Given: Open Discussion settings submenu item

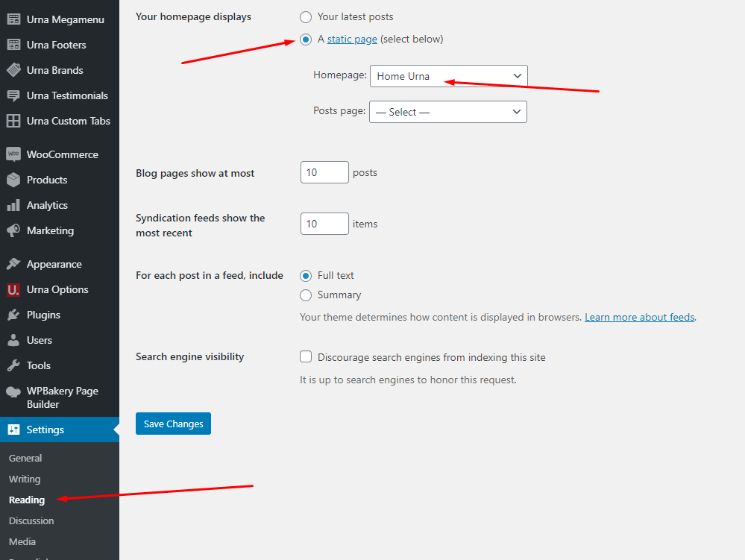Looking at the screenshot, I should click(x=31, y=520).
